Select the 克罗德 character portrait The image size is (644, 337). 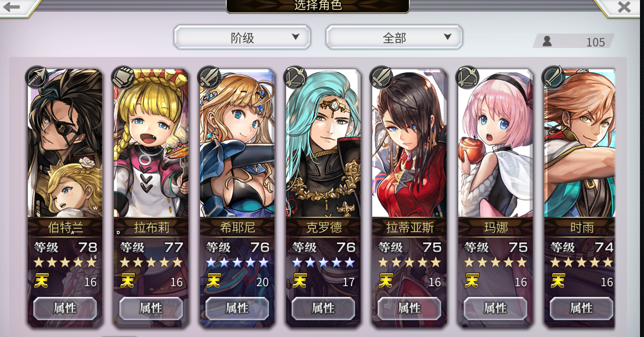point(323,143)
